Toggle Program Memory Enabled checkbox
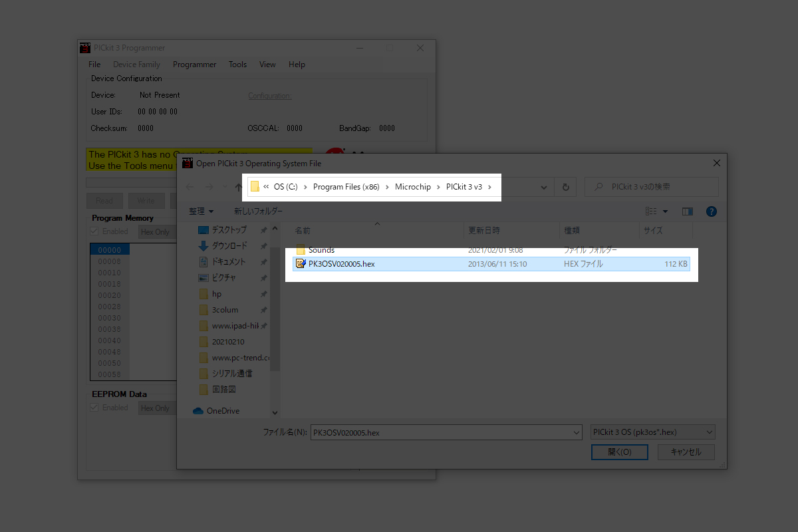The height and width of the screenshot is (532, 798). pyautogui.click(x=94, y=231)
